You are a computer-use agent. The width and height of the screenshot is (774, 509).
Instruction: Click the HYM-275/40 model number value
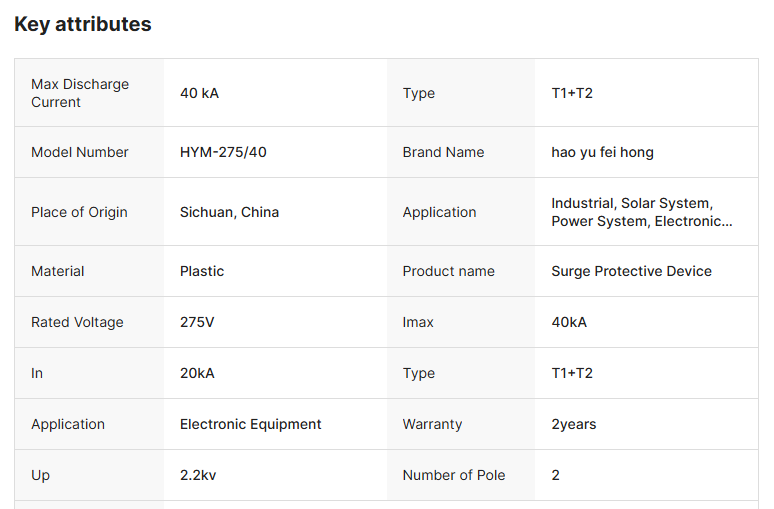[223, 152]
